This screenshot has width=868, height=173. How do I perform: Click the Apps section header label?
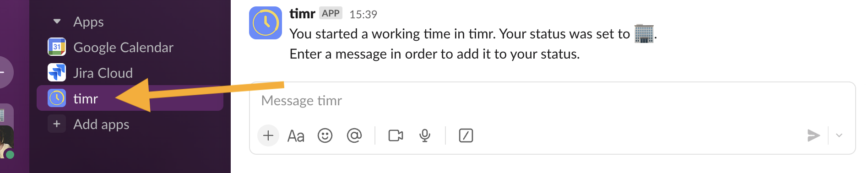[88, 22]
